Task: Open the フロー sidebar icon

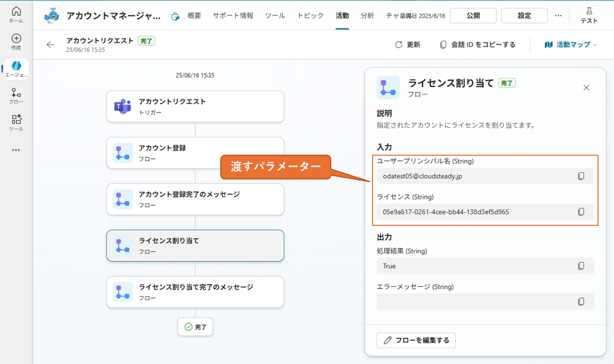Action: tap(16, 93)
